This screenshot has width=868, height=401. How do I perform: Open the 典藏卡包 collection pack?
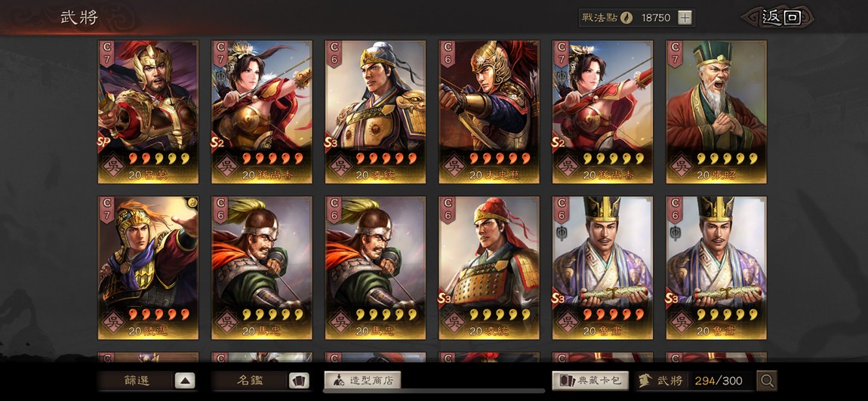pos(590,380)
